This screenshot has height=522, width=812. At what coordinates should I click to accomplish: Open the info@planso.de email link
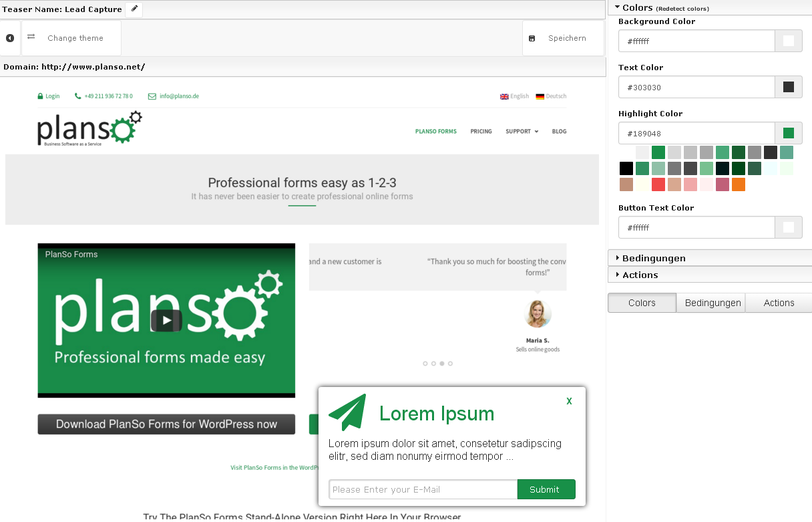tap(174, 96)
